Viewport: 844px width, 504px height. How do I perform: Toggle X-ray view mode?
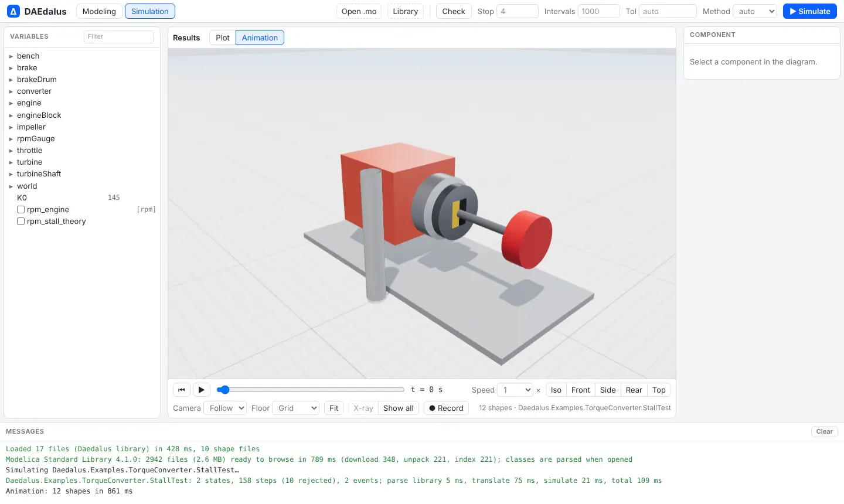click(363, 408)
